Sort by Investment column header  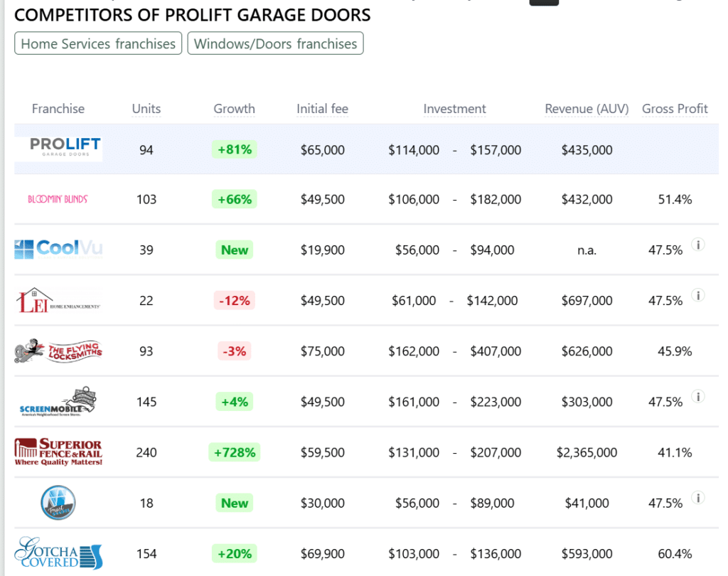point(454,109)
